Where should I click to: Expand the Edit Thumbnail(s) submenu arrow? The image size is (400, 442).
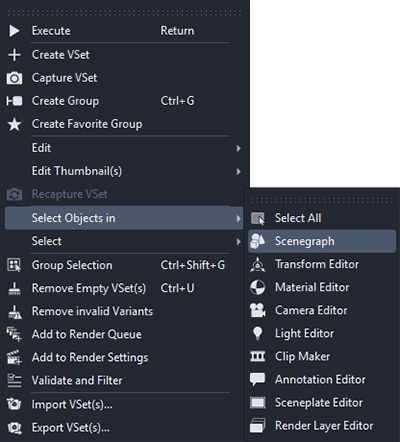coord(238,171)
